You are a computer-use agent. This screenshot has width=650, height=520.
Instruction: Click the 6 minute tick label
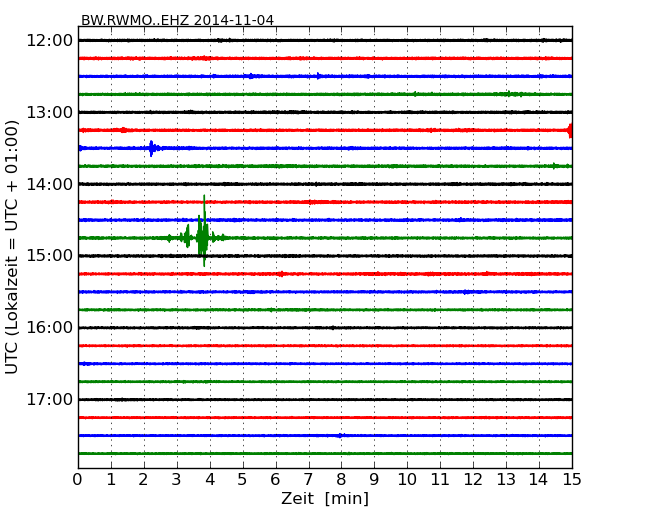[x=275, y=480]
